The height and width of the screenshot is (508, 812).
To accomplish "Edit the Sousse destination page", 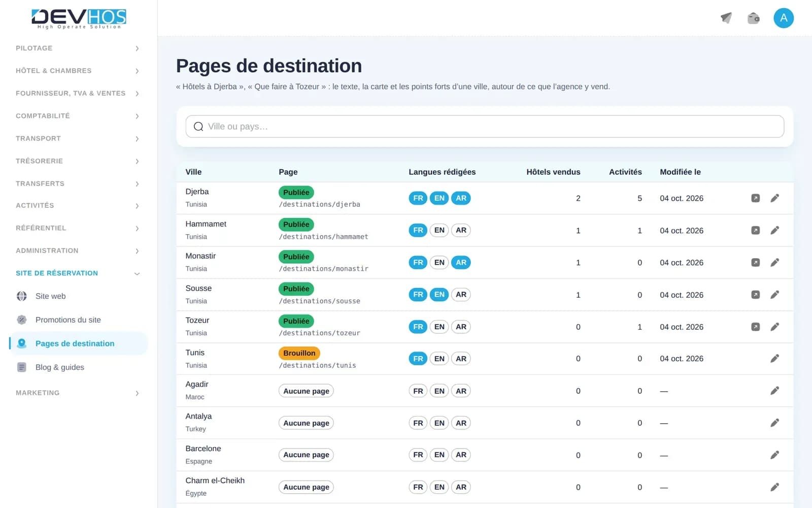I will pos(774,295).
